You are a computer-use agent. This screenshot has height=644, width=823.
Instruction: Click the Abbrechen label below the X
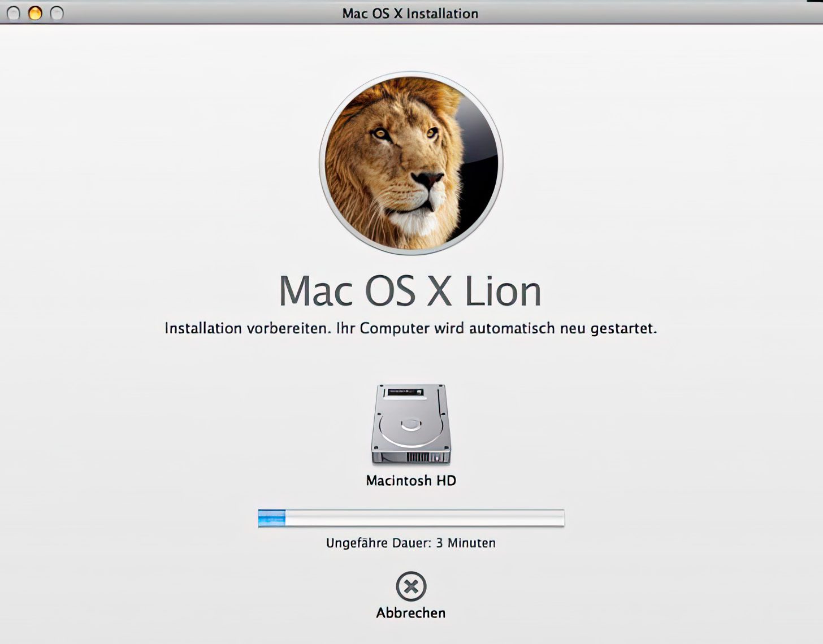pyautogui.click(x=411, y=612)
